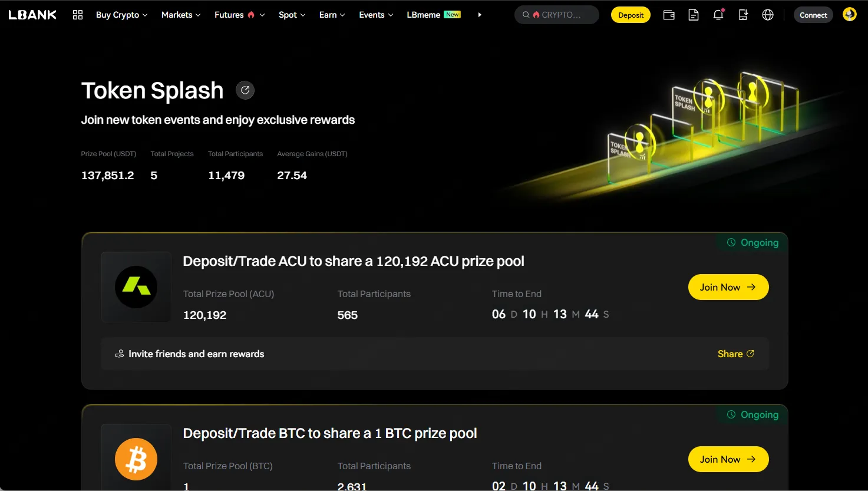Click the apps grid icon

tap(78, 15)
